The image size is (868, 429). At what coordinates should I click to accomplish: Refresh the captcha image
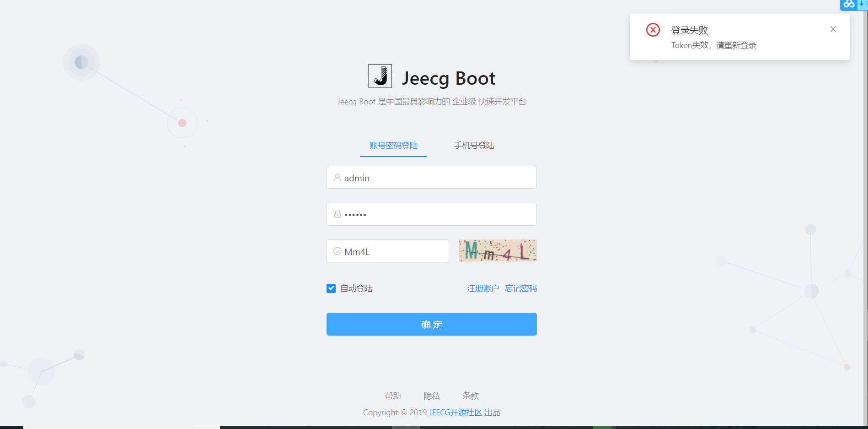498,250
